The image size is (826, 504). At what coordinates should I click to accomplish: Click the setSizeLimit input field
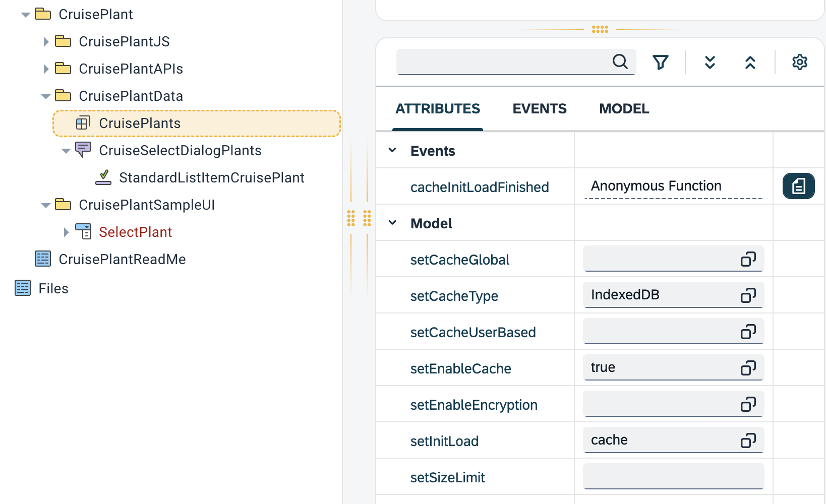pos(673,476)
